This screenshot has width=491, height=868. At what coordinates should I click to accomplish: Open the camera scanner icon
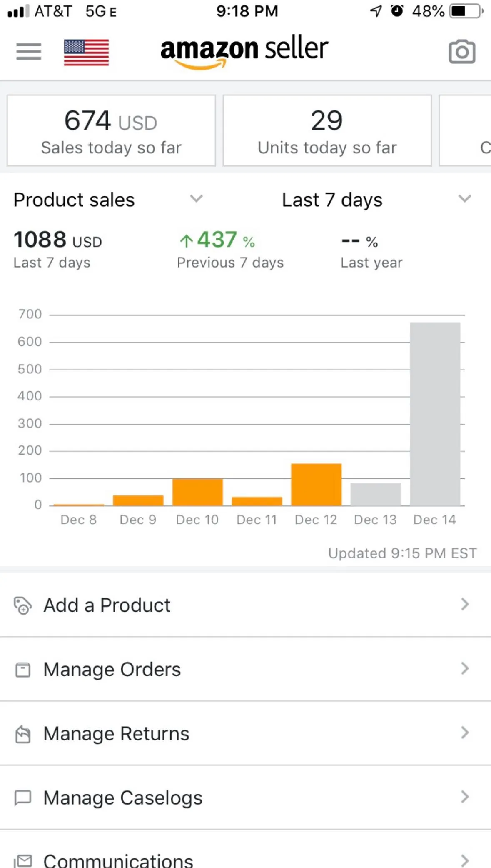tap(462, 52)
